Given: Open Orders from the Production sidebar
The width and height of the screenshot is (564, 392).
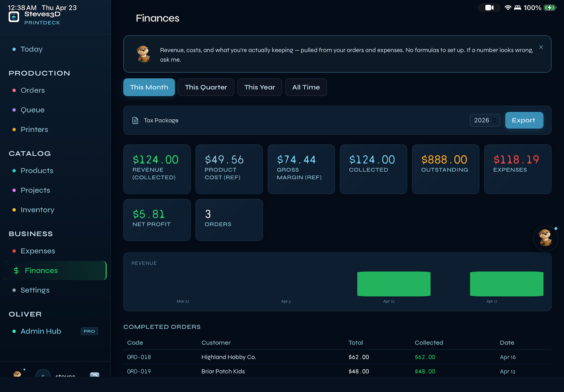Looking at the screenshot, I should [32, 90].
